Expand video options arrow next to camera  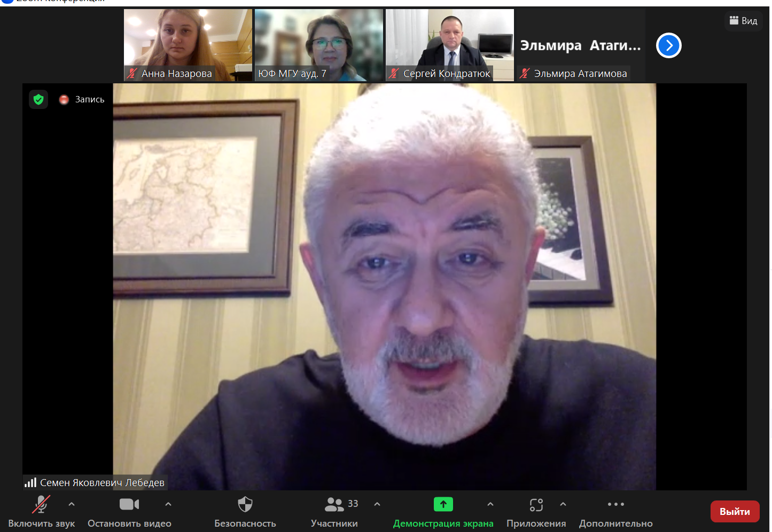tap(168, 504)
